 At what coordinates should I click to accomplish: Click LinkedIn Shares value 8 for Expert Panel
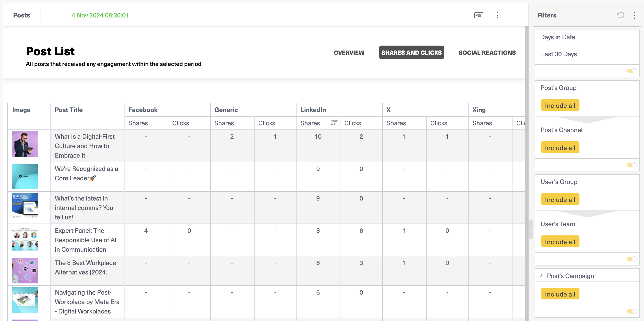(318, 230)
